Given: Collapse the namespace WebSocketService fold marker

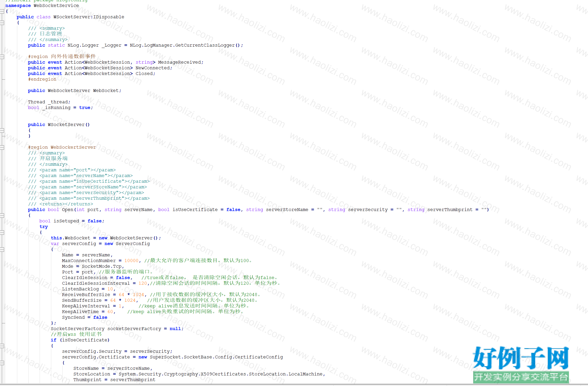Looking at the screenshot, I should click(2, 11).
